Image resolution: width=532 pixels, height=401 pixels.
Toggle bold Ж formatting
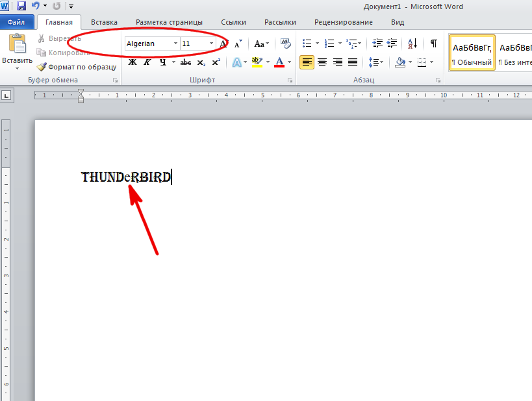point(133,62)
